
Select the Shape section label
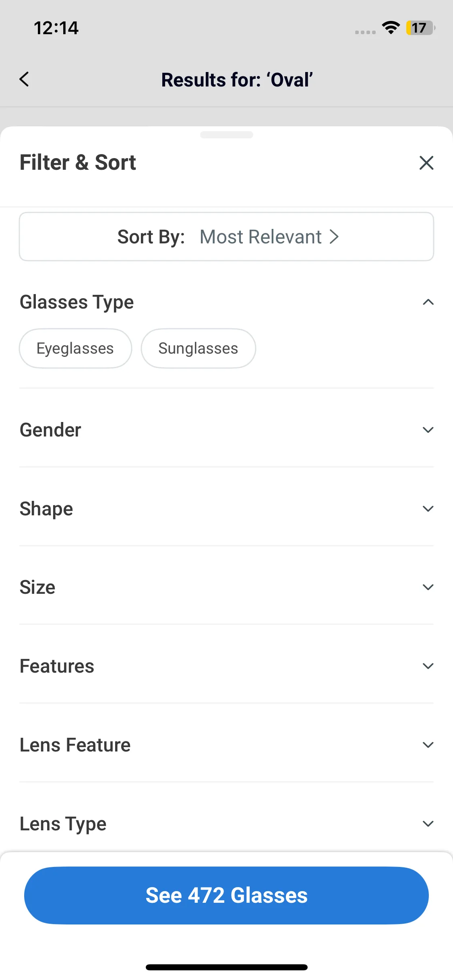[47, 509]
